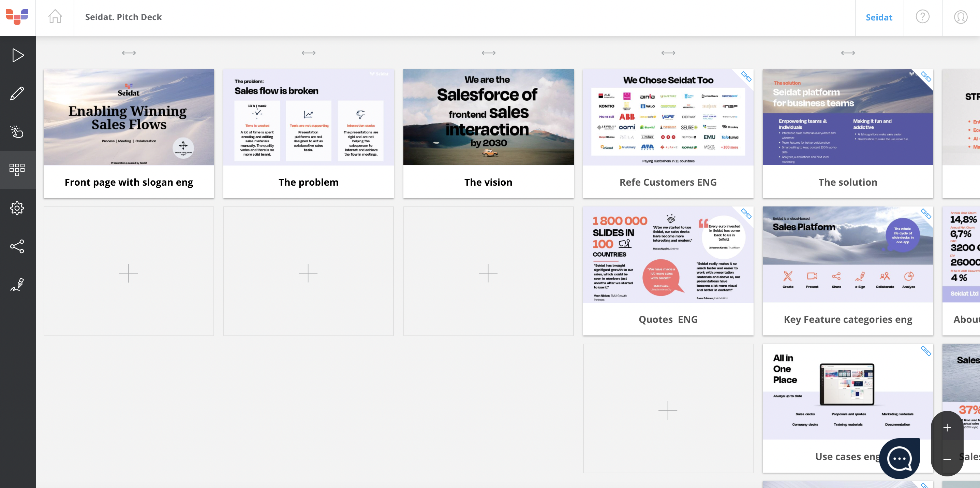980x488 pixels.
Task: Click link icon on Quotes ENG slide
Action: click(x=746, y=214)
